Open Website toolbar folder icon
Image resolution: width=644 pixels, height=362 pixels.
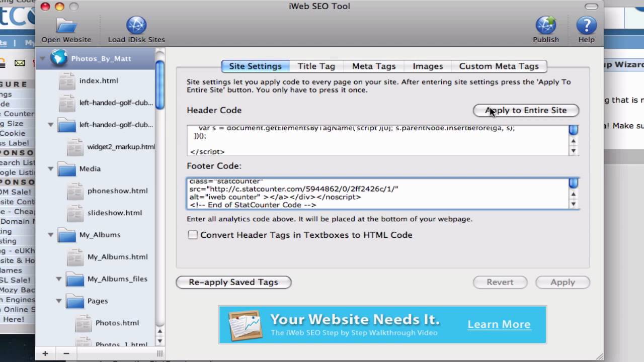pyautogui.click(x=66, y=25)
